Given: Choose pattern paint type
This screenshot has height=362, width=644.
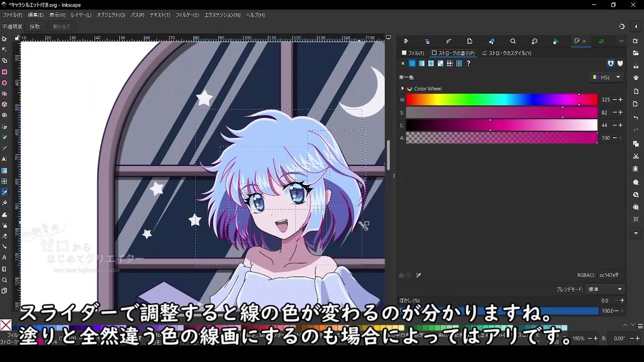Looking at the screenshot, I should click(450, 63).
